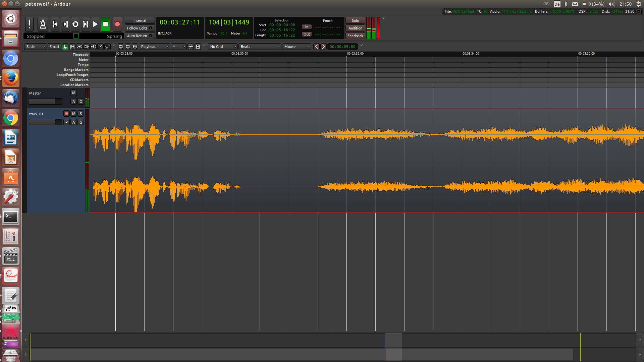Open the Playhead zoom focus dropdown
The image size is (644, 362).
[x=154, y=47]
